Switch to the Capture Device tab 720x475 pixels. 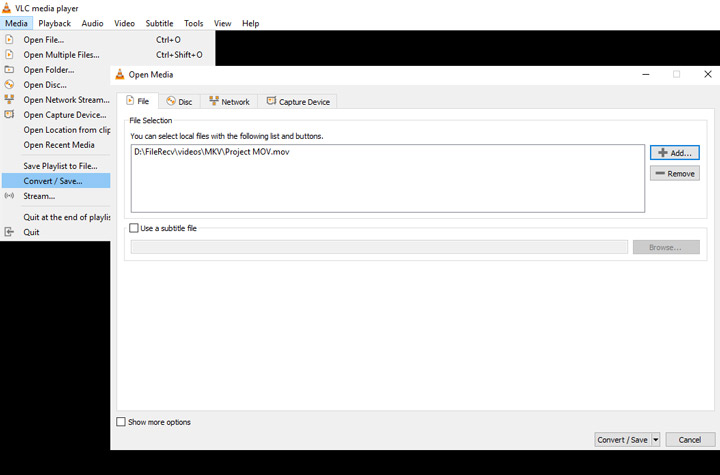point(298,102)
